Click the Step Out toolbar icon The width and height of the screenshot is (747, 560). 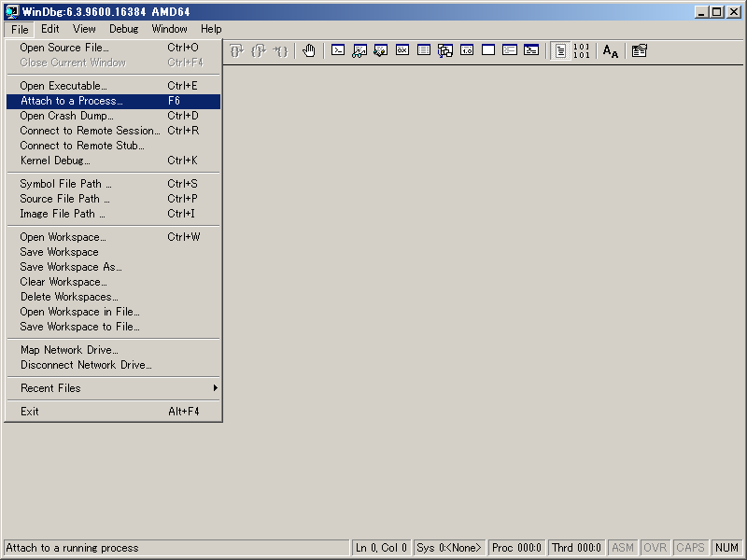(x=259, y=50)
